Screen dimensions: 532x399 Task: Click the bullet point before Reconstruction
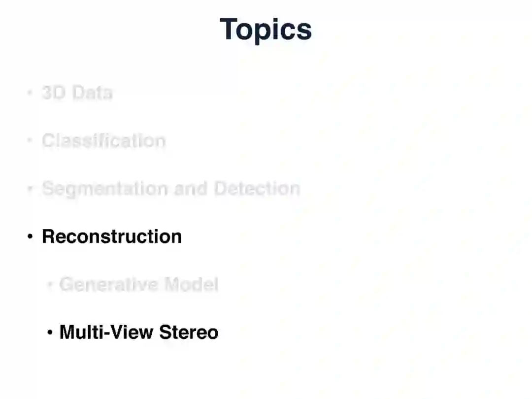30,237
